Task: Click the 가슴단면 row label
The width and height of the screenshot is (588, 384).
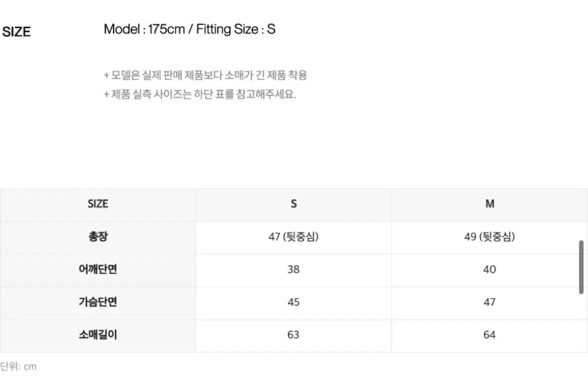Action: [x=98, y=302]
